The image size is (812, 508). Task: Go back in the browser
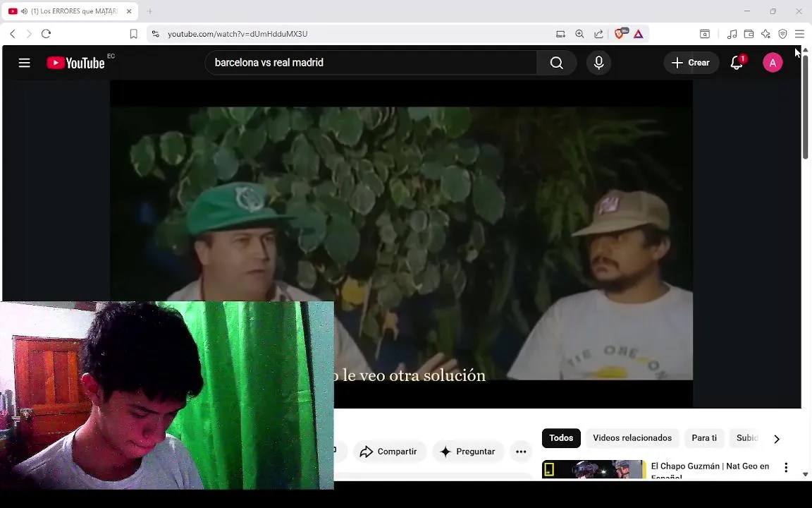point(13,34)
